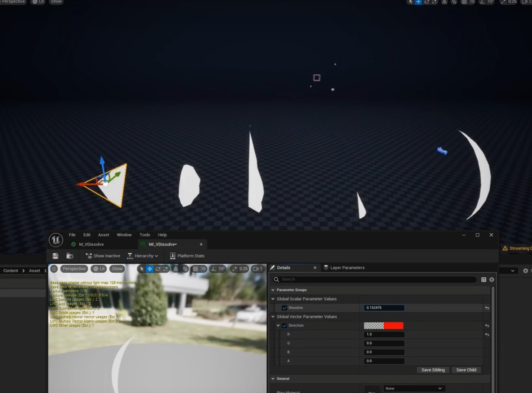The image size is (532, 393).
Task: Open the preview viewport hamburger options menu
Action: 54,269
